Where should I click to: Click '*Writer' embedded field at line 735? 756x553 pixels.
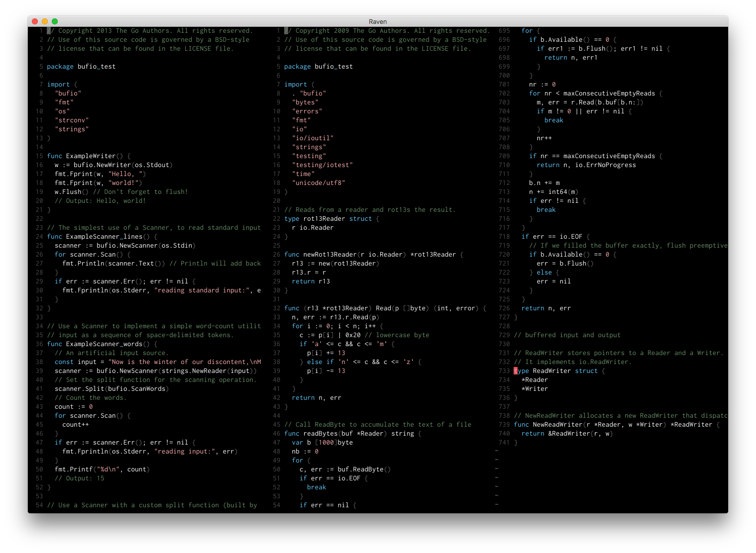(535, 389)
